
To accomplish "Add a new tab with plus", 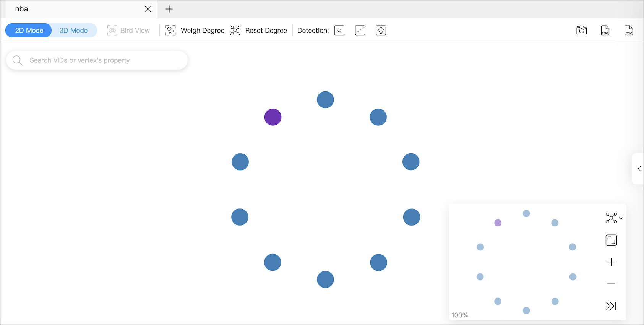I will point(169,9).
